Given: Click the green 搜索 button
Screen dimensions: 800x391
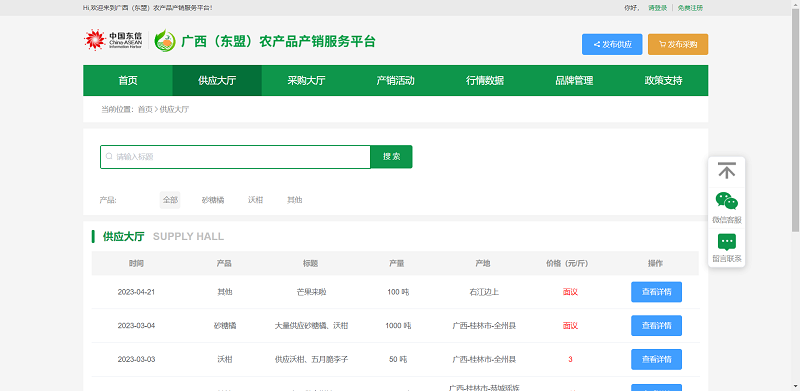Looking at the screenshot, I should point(391,157).
